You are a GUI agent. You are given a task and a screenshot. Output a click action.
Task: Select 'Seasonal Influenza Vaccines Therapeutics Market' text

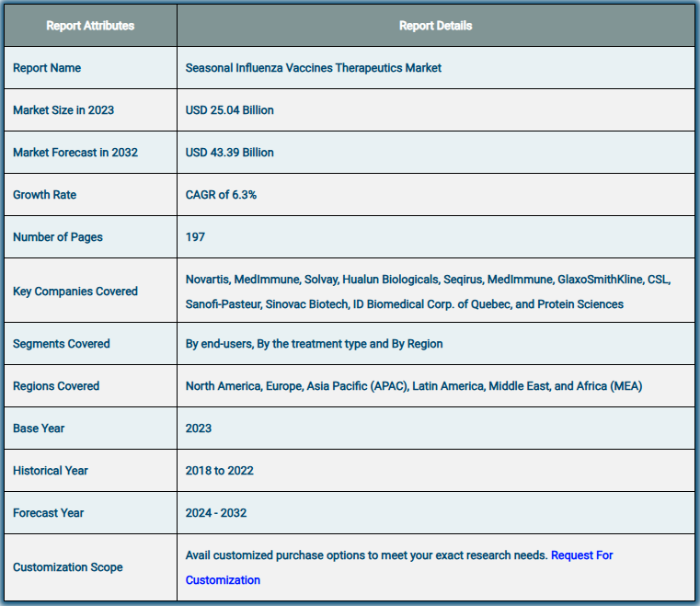pos(314,68)
